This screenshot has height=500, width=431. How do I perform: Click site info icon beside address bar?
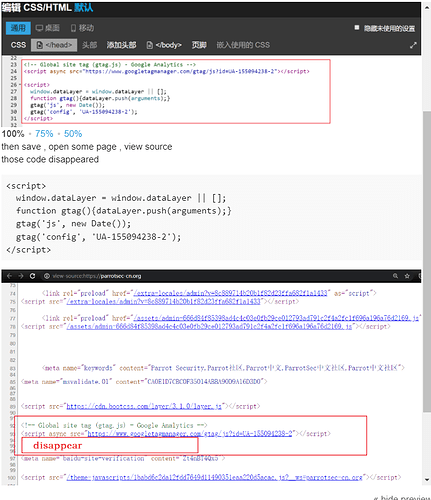pos(47,276)
